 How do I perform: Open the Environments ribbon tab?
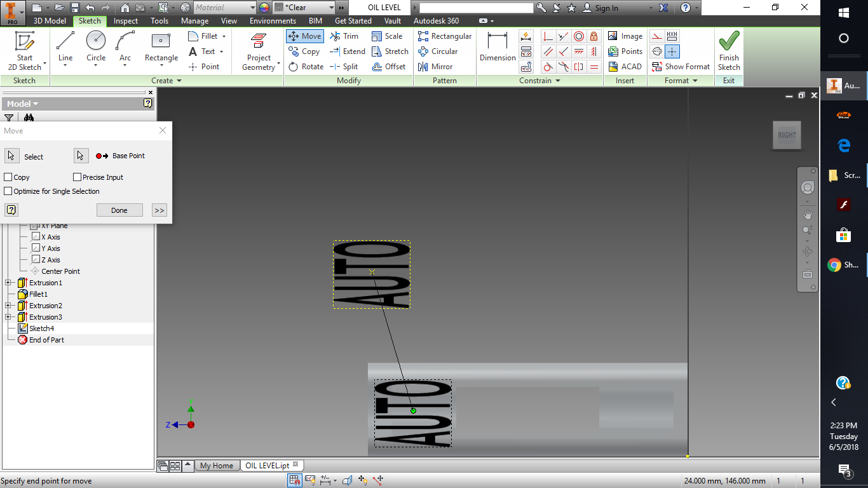[273, 21]
